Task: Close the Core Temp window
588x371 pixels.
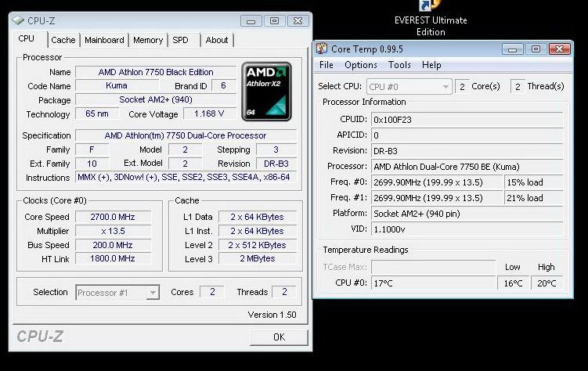Action: [560, 49]
